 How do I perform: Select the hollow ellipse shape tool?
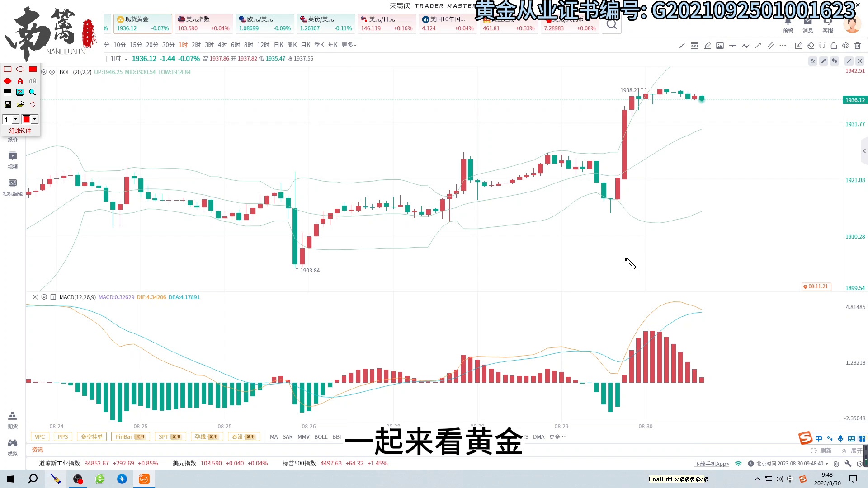click(x=20, y=69)
